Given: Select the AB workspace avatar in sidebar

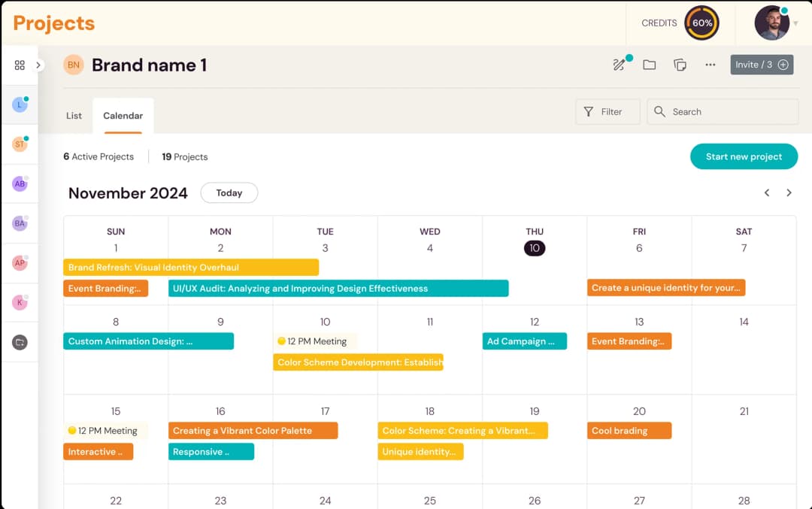Looking at the screenshot, I should [20, 183].
